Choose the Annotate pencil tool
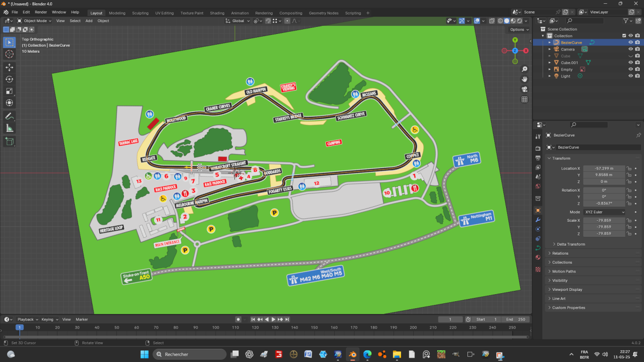The image size is (644, 362). 9,116
